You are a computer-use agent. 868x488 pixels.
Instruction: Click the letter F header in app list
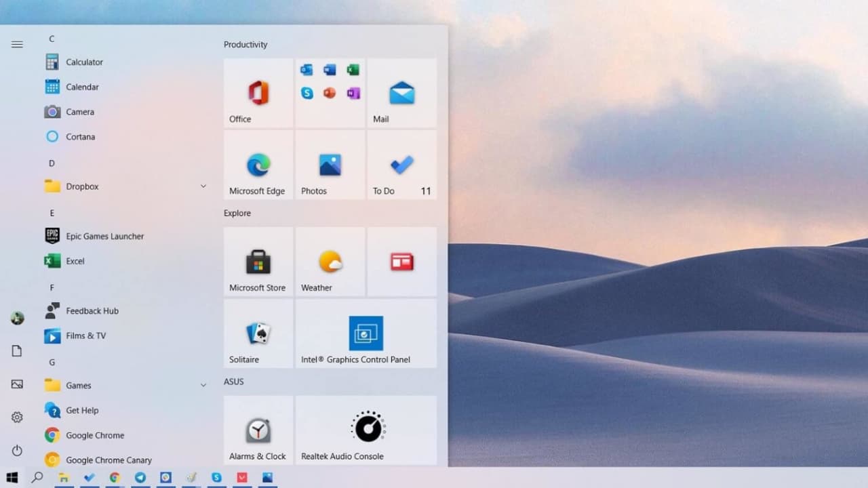(x=52, y=287)
